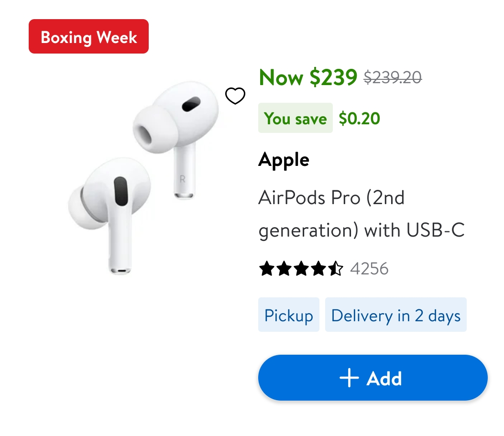Click the second star in the rating
The image size is (504, 436).
click(284, 269)
